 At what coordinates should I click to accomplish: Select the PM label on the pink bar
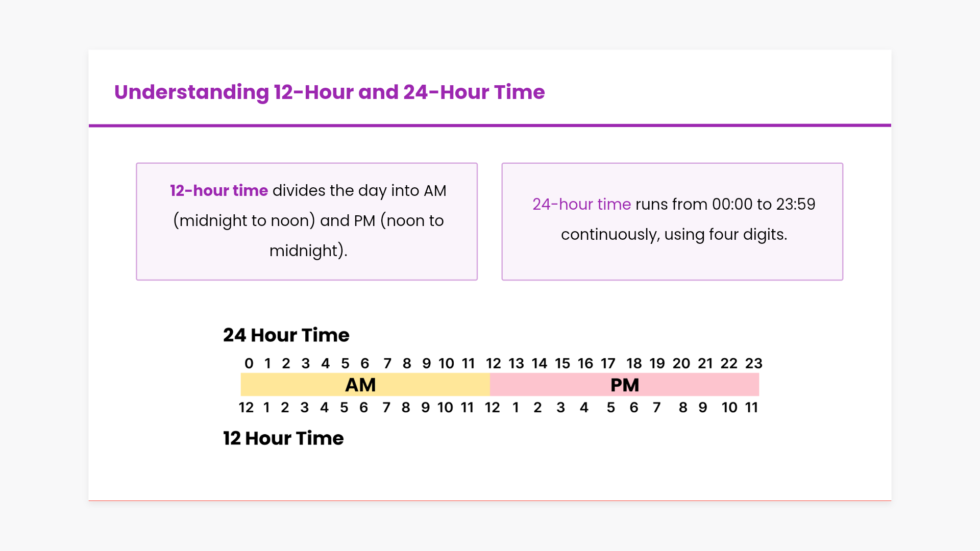(625, 385)
